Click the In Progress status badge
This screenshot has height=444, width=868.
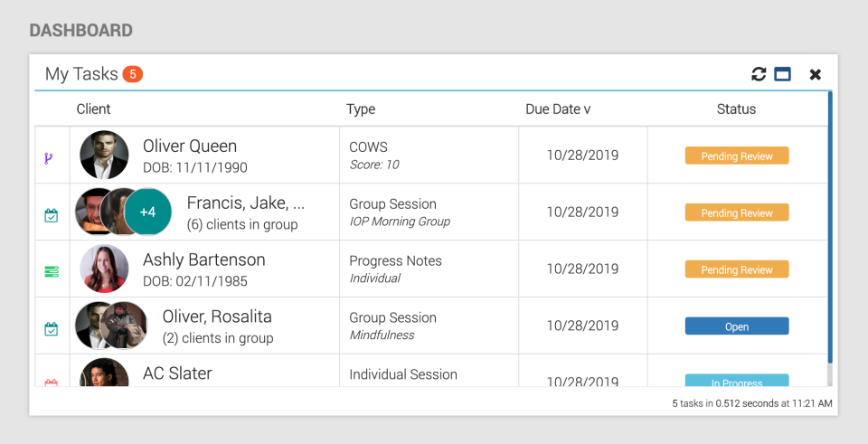click(x=737, y=382)
